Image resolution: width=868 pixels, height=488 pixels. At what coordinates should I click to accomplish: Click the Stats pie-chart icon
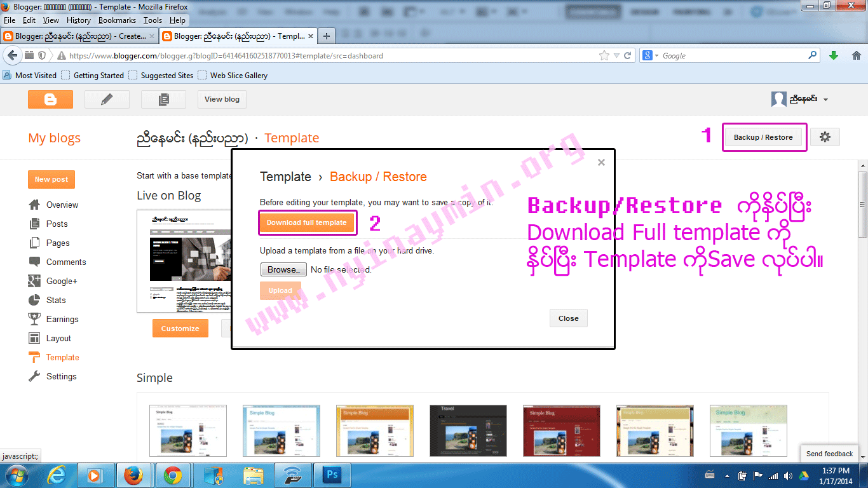coord(34,300)
